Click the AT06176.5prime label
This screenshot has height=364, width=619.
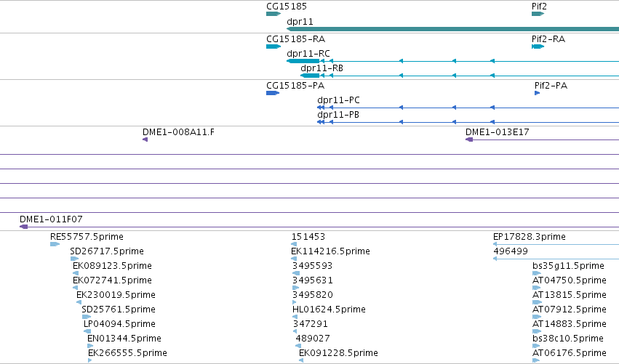pyautogui.click(x=570, y=353)
